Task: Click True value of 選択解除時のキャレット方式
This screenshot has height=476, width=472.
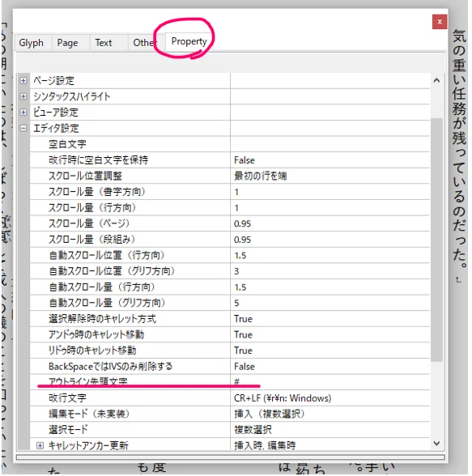Action: 243,319
